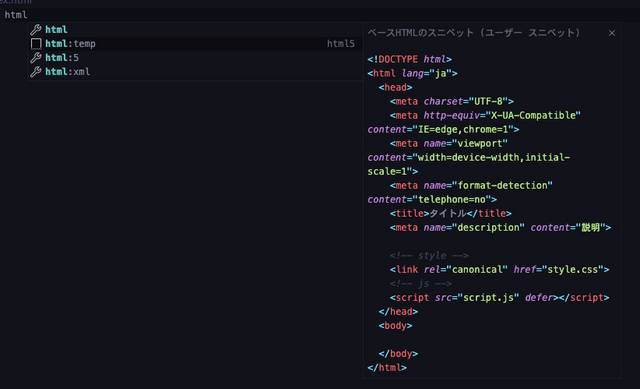Click the link rel="canonical" preview line
This screenshot has width=640, height=389.
(x=499, y=270)
